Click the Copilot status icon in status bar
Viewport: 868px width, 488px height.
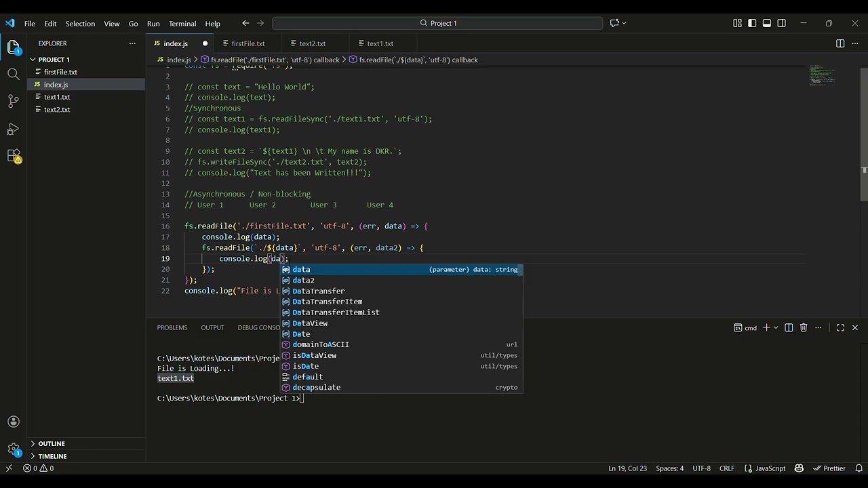[x=799, y=468]
